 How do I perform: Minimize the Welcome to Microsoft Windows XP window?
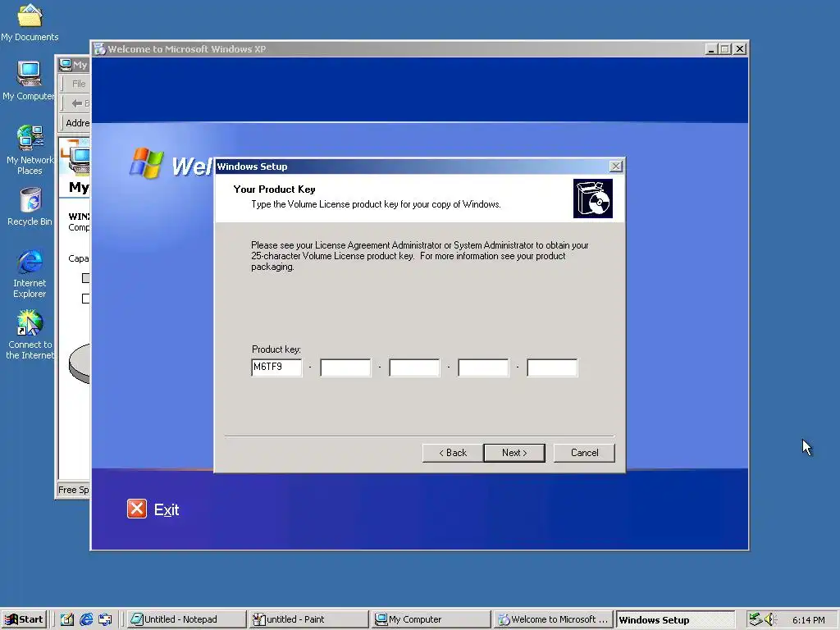tap(711, 49)
